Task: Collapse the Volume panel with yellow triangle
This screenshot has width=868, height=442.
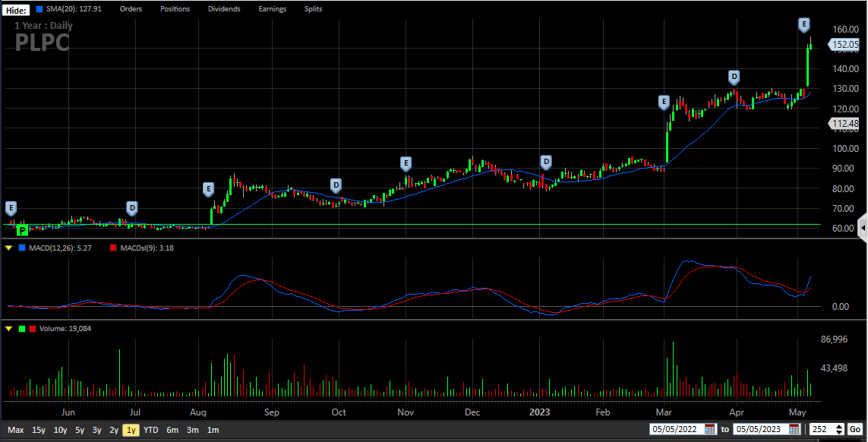Action: click(8, 328)
